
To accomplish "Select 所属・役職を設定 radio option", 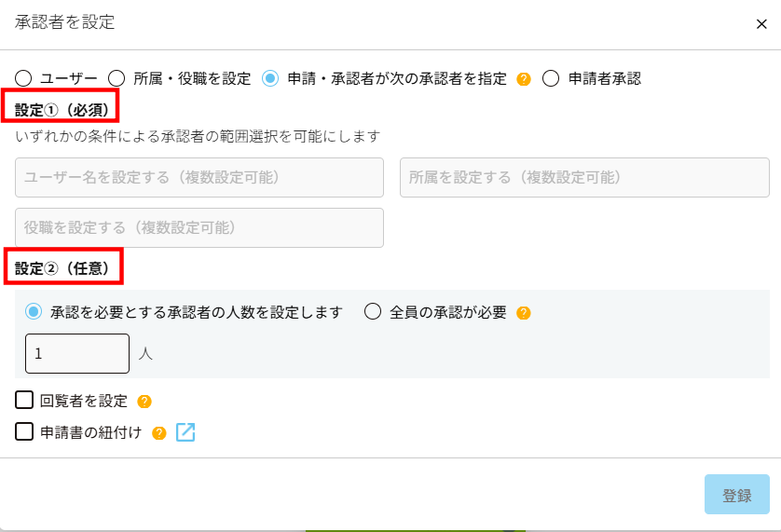I will coord(117,78).
